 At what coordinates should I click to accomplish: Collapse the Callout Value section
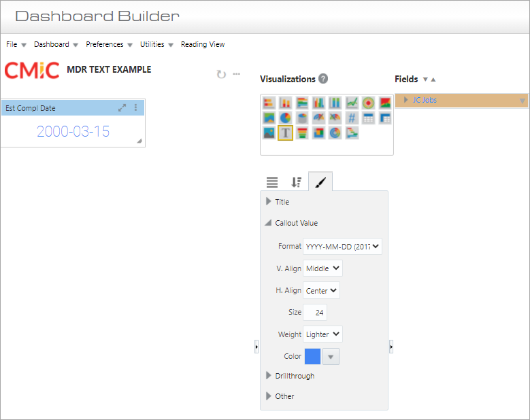pos(268,223)
